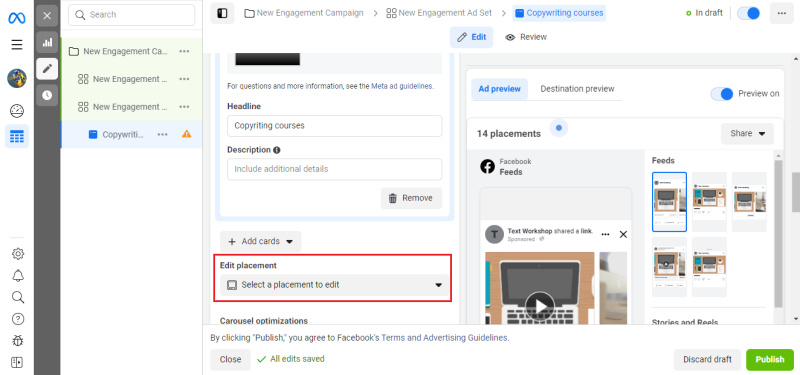
Task: Click the Description info icon
Action: (277, 150)
